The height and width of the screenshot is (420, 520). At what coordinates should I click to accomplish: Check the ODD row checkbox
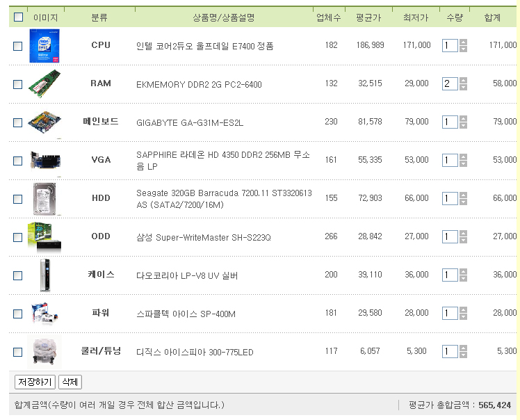[x=17, y=238]
